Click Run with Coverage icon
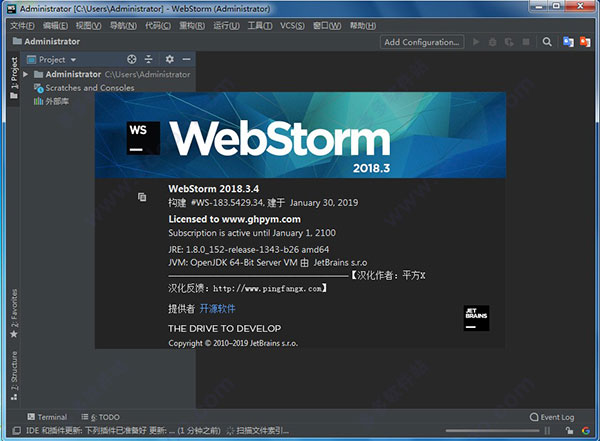Screen dimensions: 600x441 tap(509, 42)
